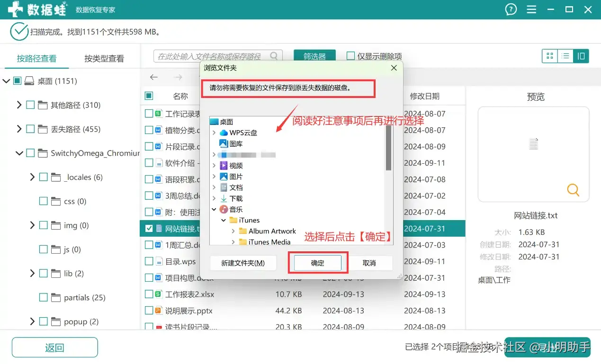
Task: Switch to thumbnail grid view
Action: click(x=550, y=56)
